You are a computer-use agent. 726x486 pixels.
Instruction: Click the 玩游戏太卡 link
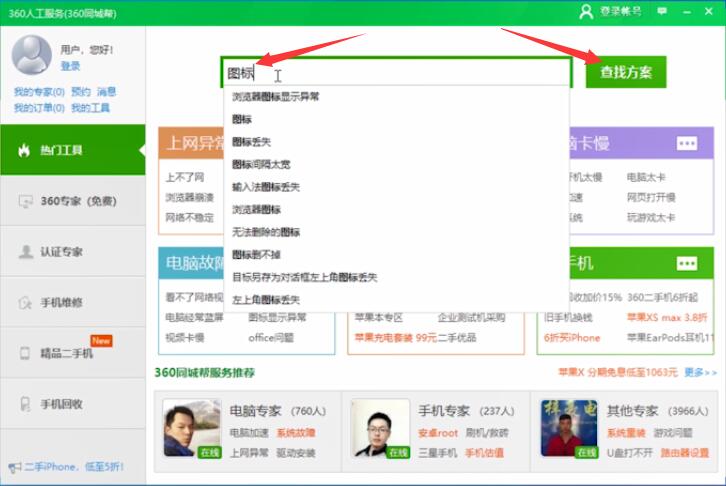(651, 218)
